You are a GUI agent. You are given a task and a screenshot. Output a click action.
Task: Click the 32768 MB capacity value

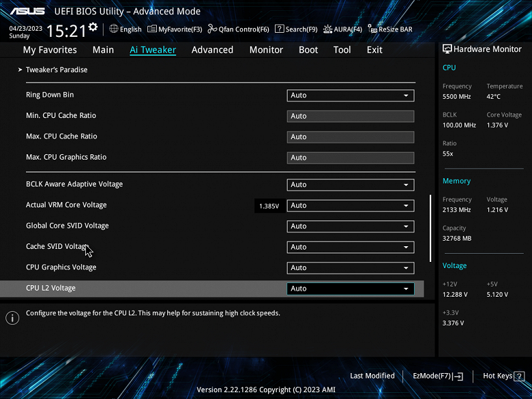tap(457, 239)
